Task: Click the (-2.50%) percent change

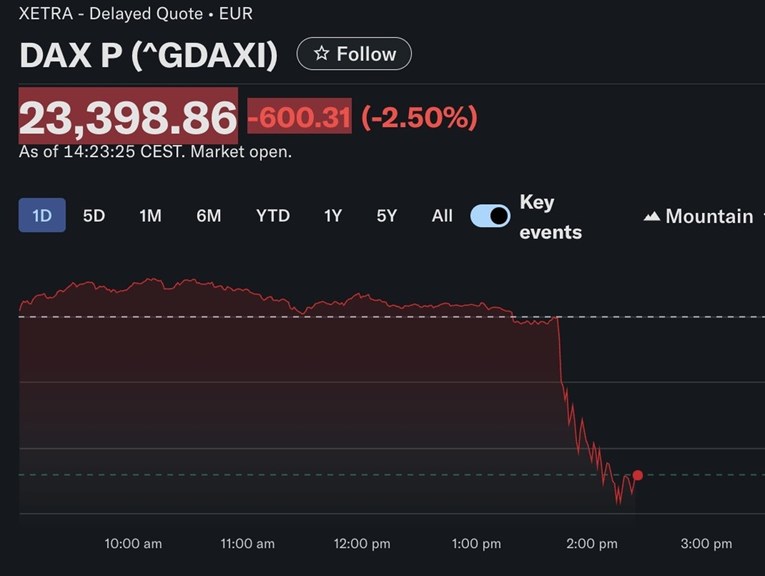Action: pos(419,118)
